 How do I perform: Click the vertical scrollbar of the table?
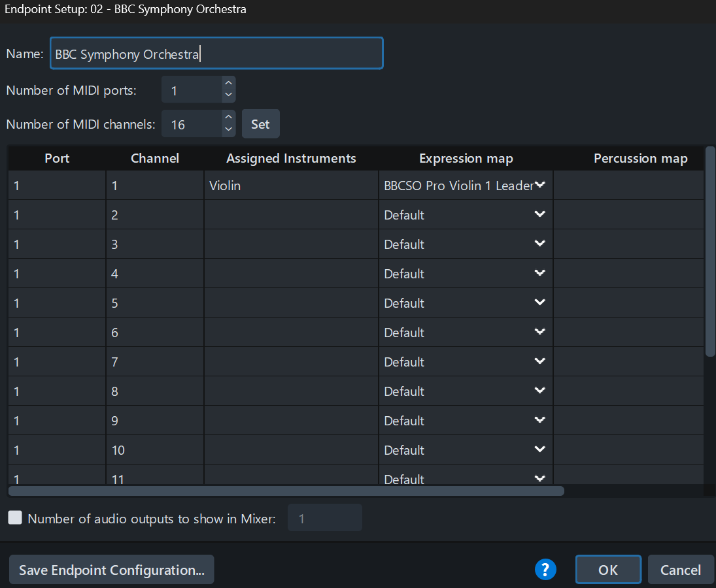[x=710, y=252]
